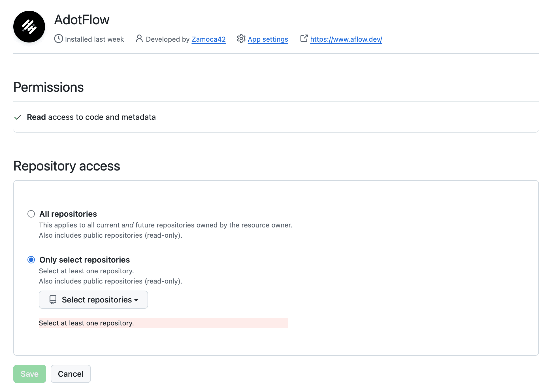Click the repository book icon inside Select repositories

53,300
